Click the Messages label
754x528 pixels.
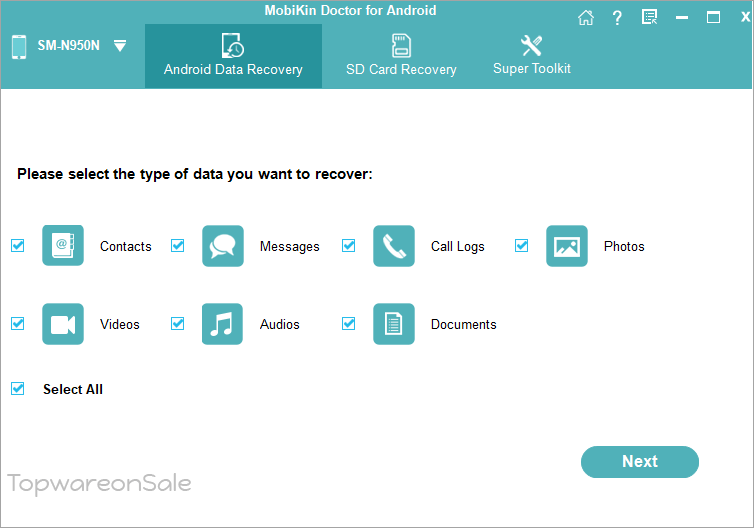point(289,247)
